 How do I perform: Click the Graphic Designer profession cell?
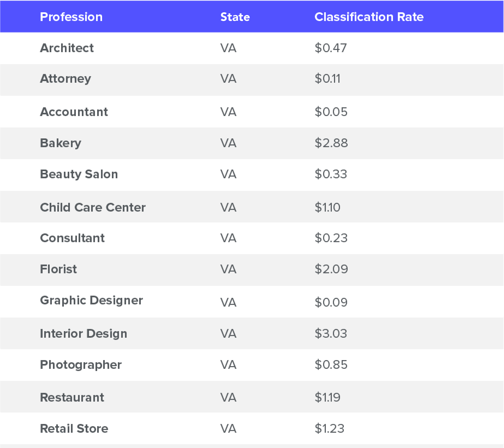[x=91, y=301]
